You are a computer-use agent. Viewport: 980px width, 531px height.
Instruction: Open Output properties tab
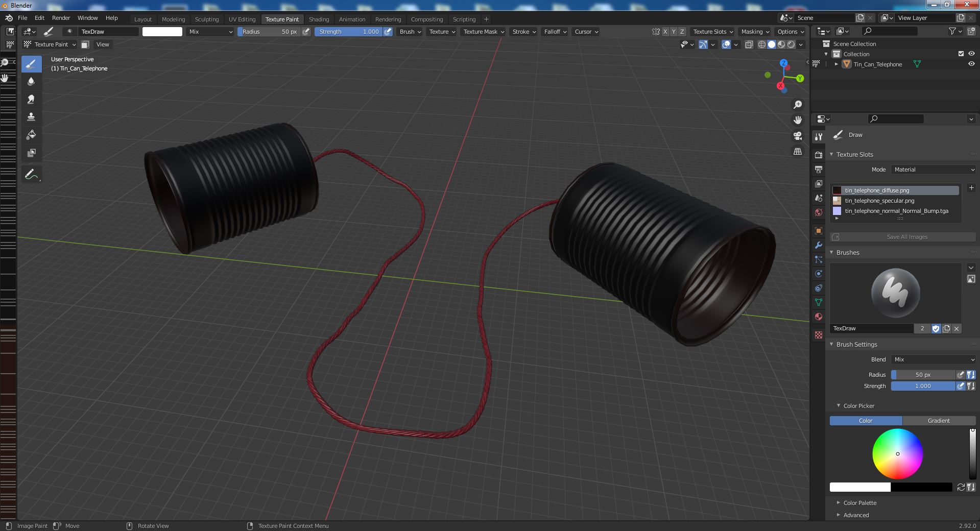(819, 169)
